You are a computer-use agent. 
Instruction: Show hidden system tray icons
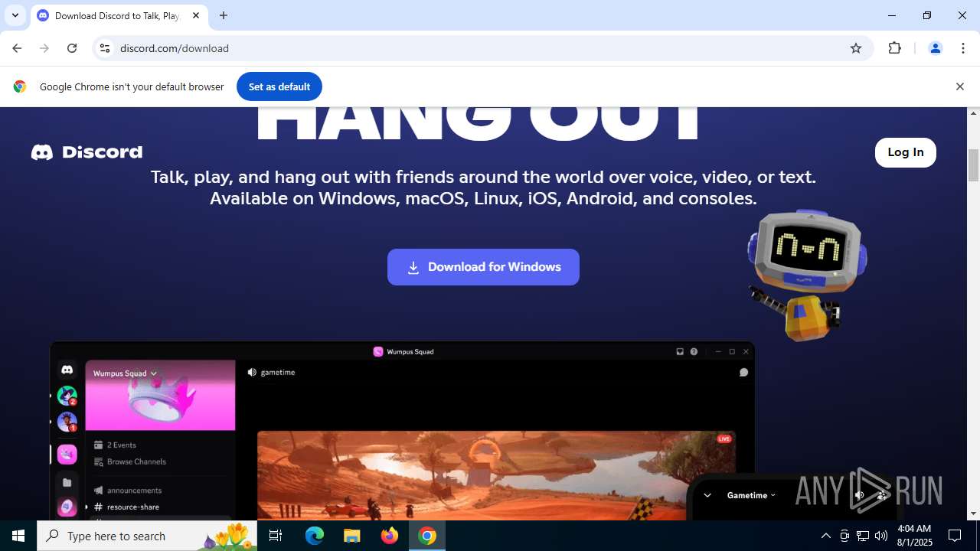click(x=825, y=536)
